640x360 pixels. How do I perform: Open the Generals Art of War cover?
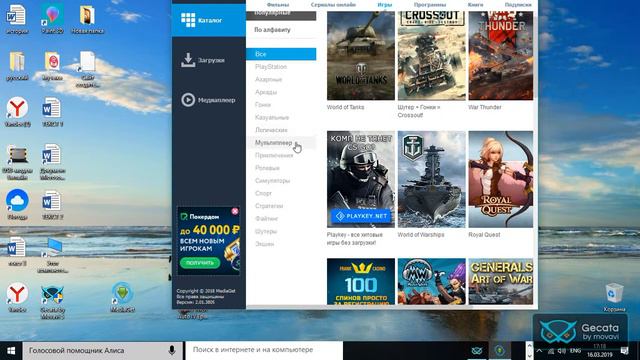[501, 281]
